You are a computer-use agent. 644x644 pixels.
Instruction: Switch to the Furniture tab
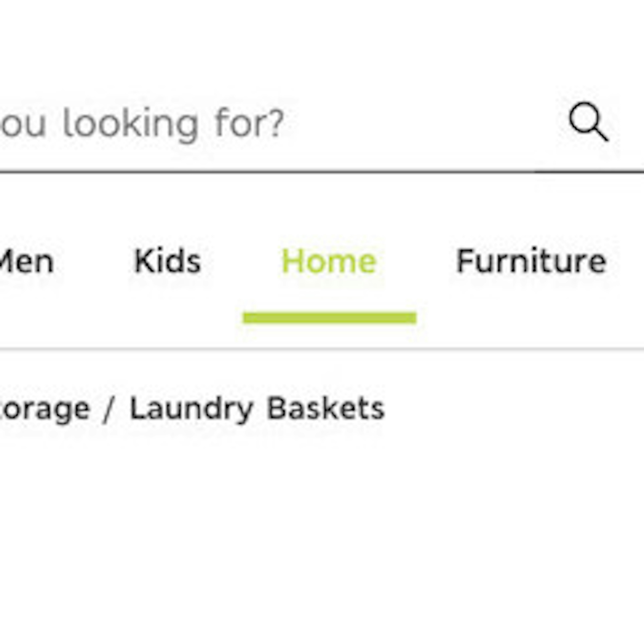(x=531, y=261)
